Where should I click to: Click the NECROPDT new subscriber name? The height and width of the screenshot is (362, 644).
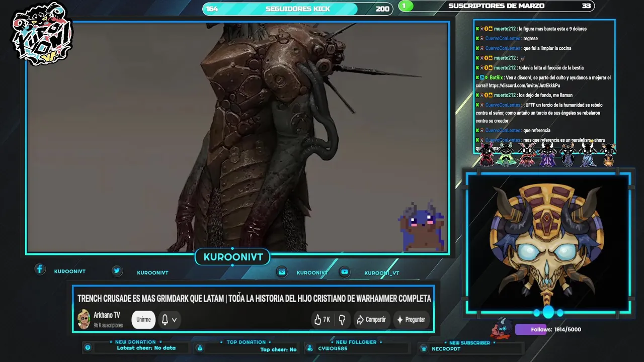(445, 349)
